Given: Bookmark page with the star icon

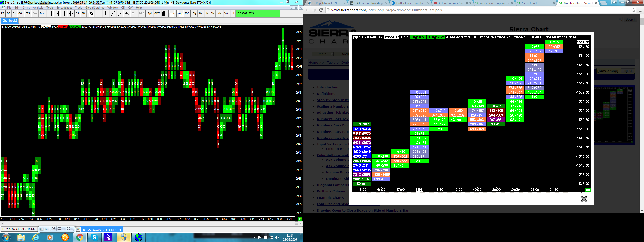Looking at the screenshot, I should pos(633,10).
